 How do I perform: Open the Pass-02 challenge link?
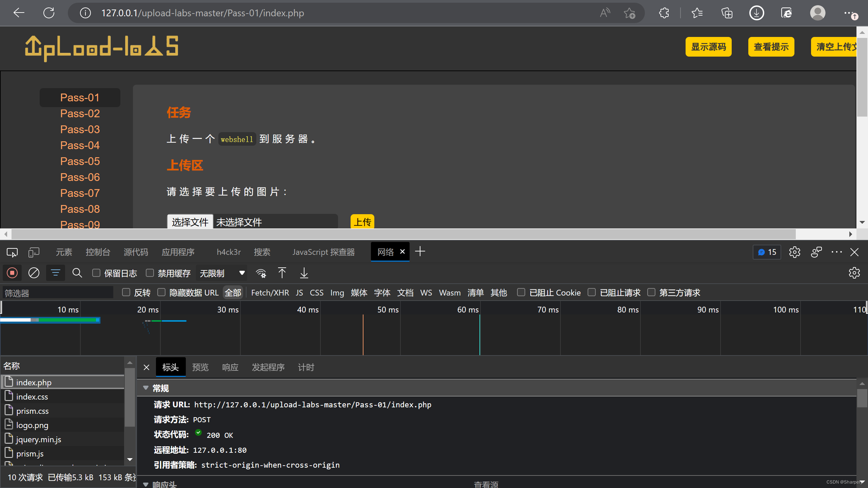[x=80, y=113]
